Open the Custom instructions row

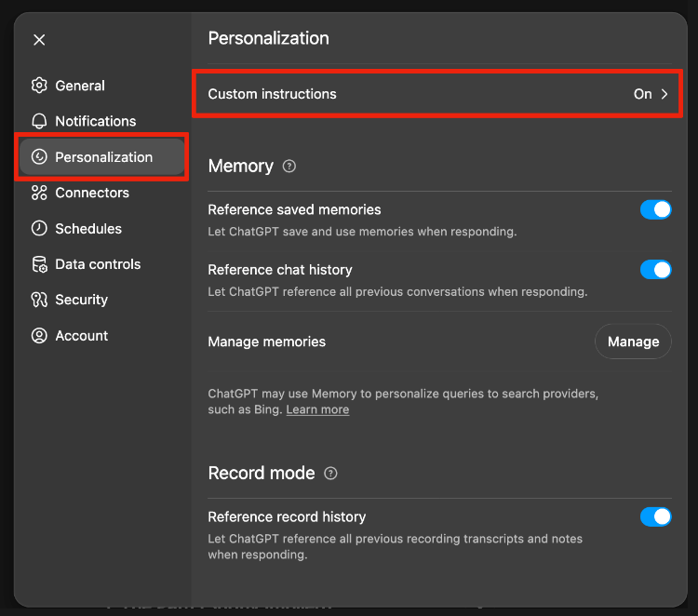432,94
